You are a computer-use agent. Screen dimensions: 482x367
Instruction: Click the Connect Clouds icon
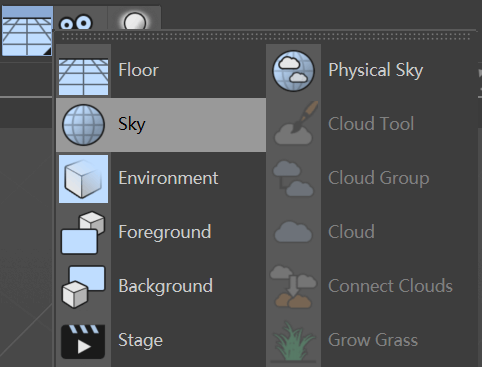(293, 286)
